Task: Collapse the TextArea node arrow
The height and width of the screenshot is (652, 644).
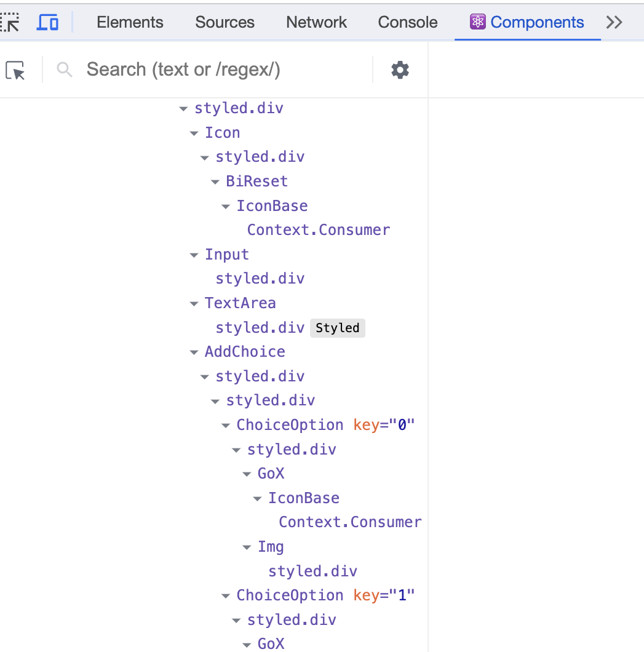Action: pyautogui.click(x=194, y=304)
